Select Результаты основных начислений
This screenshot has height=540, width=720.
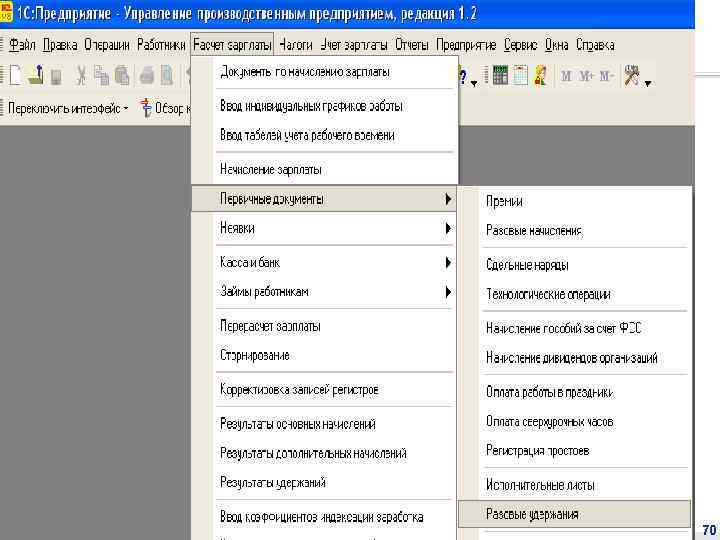tap(325, 424)
